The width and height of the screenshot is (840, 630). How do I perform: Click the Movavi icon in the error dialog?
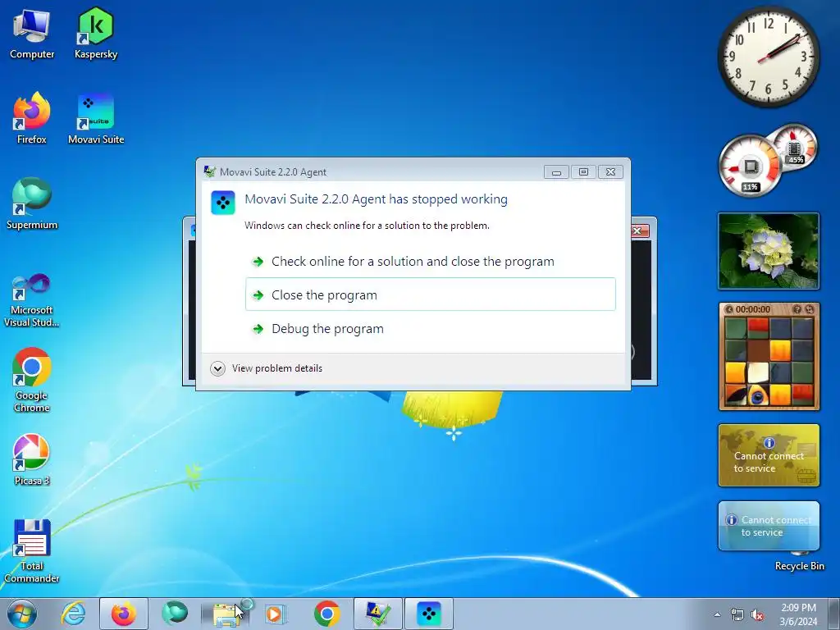coord(223,203)
